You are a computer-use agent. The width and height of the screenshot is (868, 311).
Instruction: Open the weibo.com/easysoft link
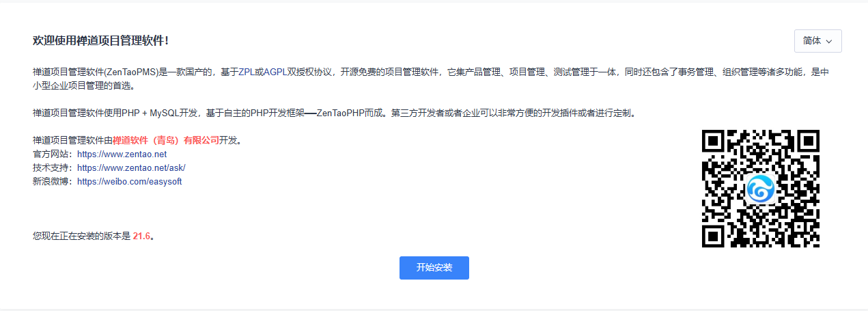coord(129,182)
